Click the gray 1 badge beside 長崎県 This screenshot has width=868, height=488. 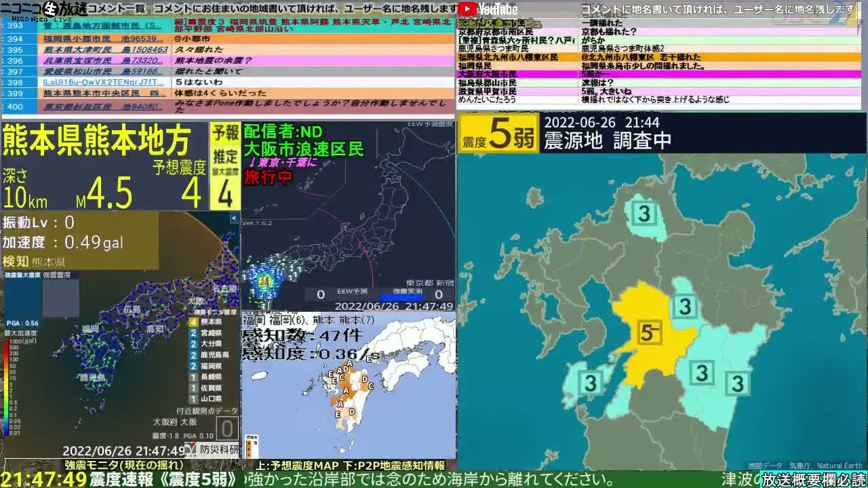coord(193,376)
